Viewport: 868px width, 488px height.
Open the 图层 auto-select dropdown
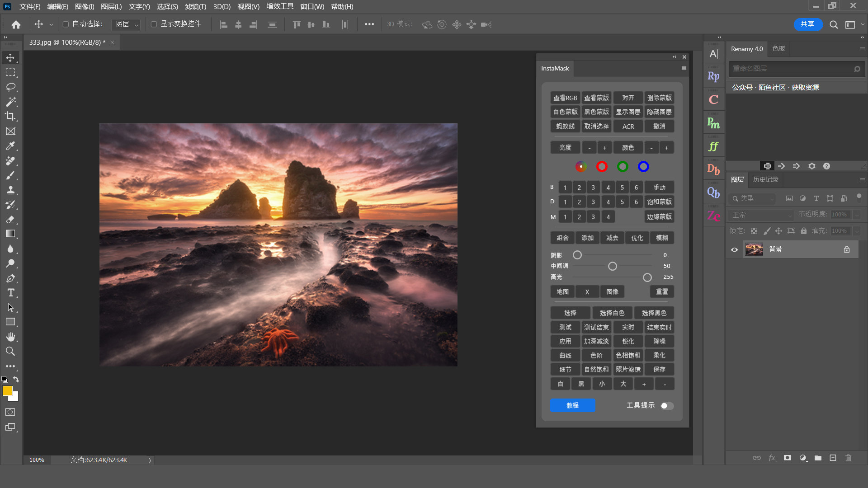[x=126, y=24]
